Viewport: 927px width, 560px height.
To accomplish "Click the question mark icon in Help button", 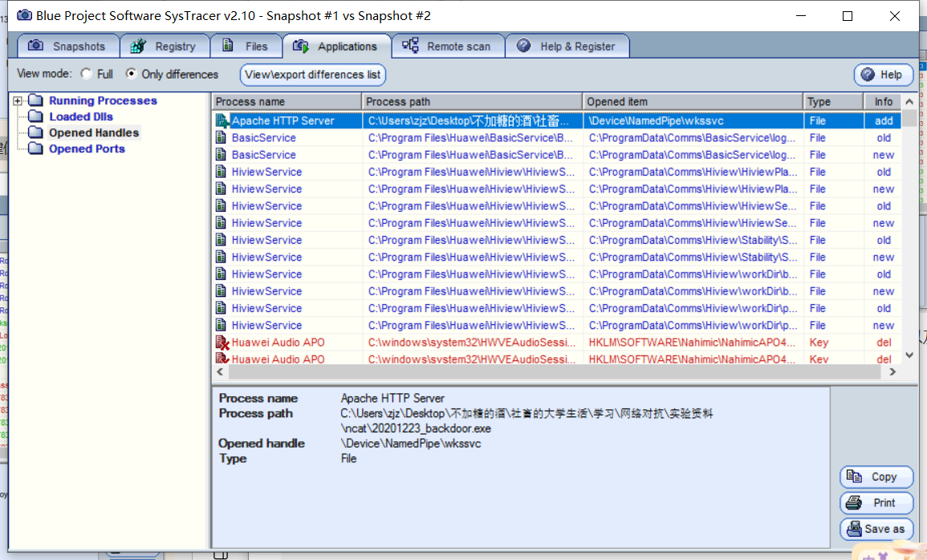I will [868, 75].
